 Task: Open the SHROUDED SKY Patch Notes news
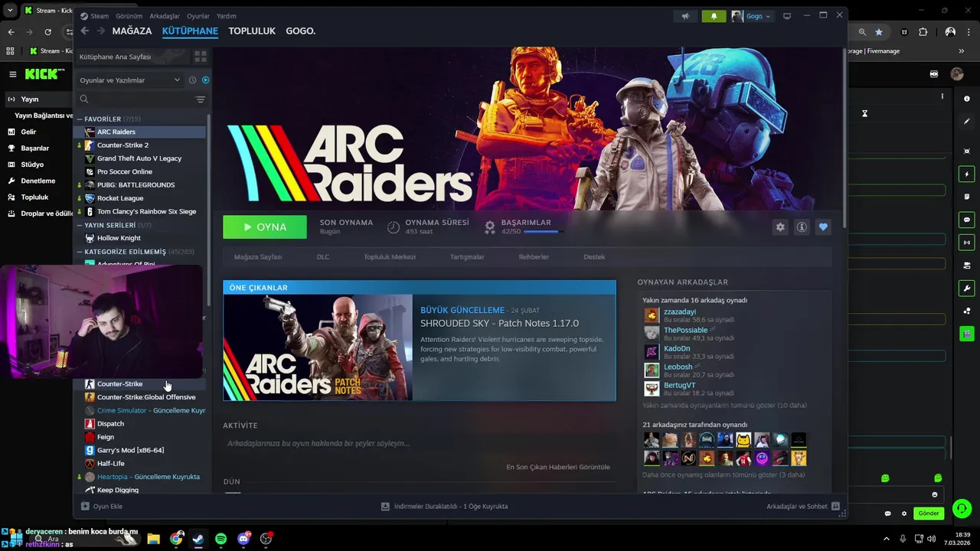pos(499,324)
